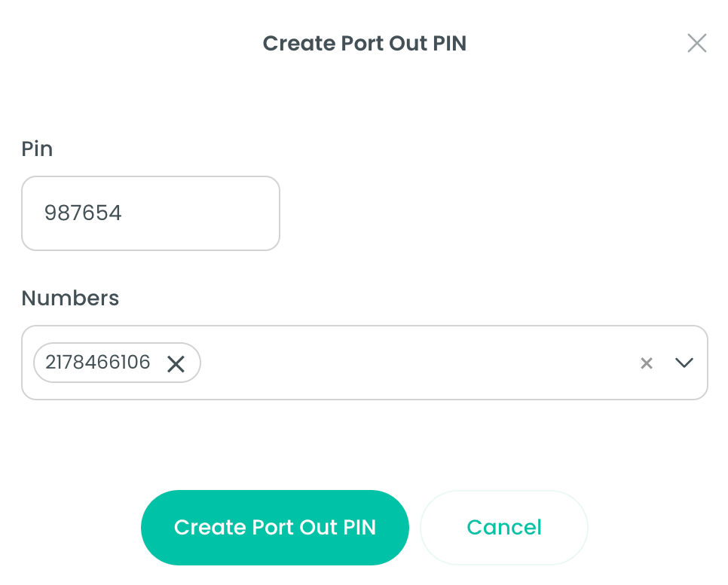Dismiss the dialog with the top-right X
728x585 pixels.
coord(696,43)
